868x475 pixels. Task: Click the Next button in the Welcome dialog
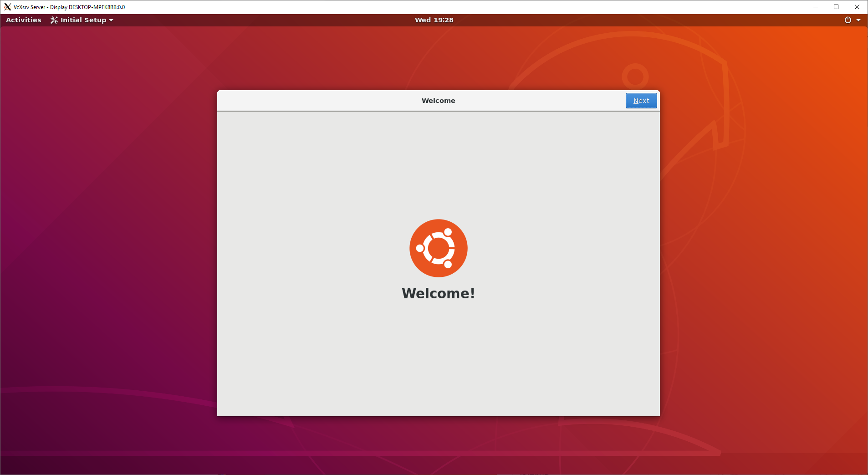(x=641, y=101)
